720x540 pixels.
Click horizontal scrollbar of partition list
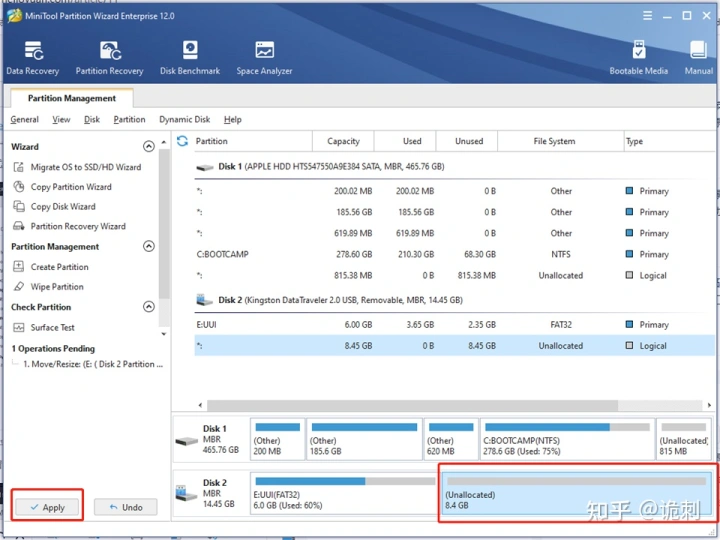pos(412,405)
